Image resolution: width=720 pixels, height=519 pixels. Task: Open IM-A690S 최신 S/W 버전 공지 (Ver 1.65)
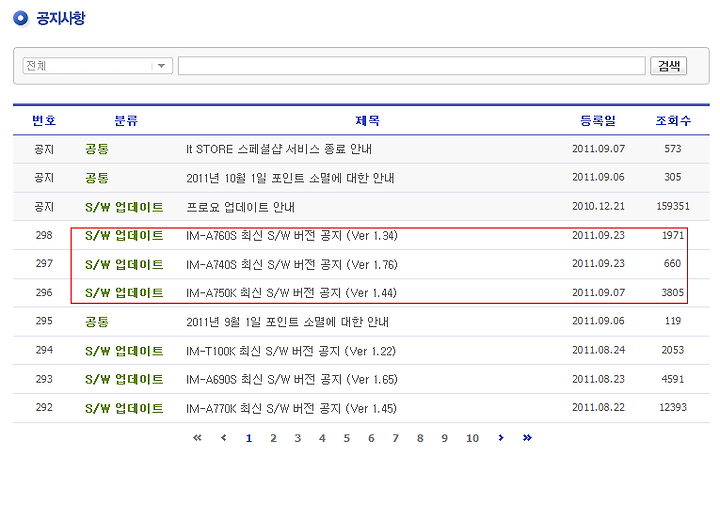[292, 379]
